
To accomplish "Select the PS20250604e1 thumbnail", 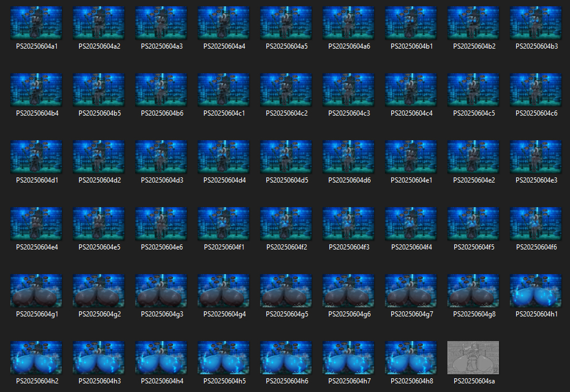I will coord(411,157).
